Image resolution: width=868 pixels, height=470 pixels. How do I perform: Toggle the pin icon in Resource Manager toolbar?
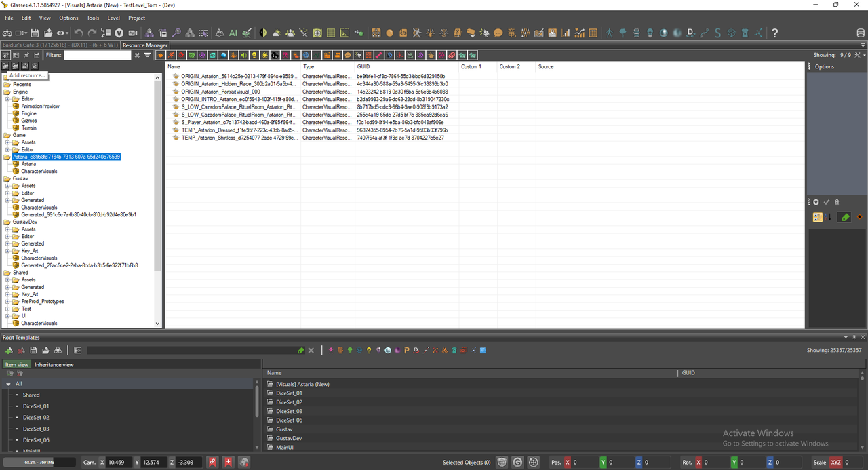(x=26, y=55)
